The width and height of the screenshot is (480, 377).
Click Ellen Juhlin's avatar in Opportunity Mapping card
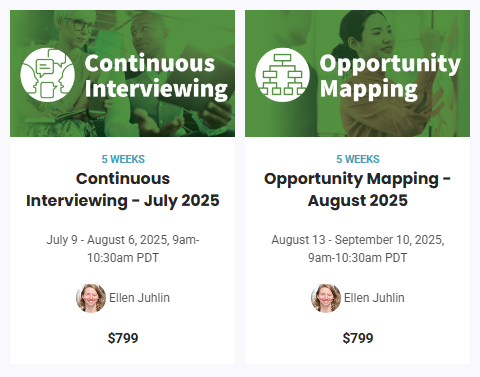point(326,298)
